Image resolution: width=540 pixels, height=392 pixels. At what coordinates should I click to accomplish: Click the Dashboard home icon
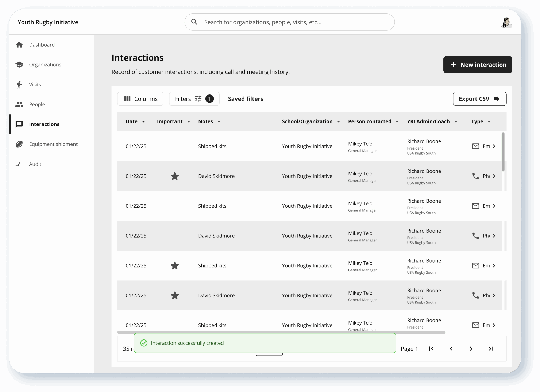(19, 45)
